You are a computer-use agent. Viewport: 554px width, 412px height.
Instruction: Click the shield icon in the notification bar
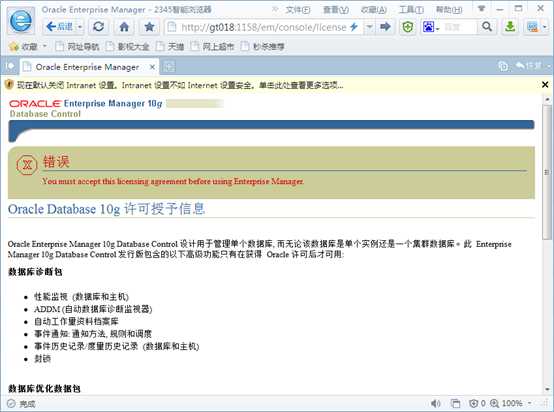coord(10,85)
